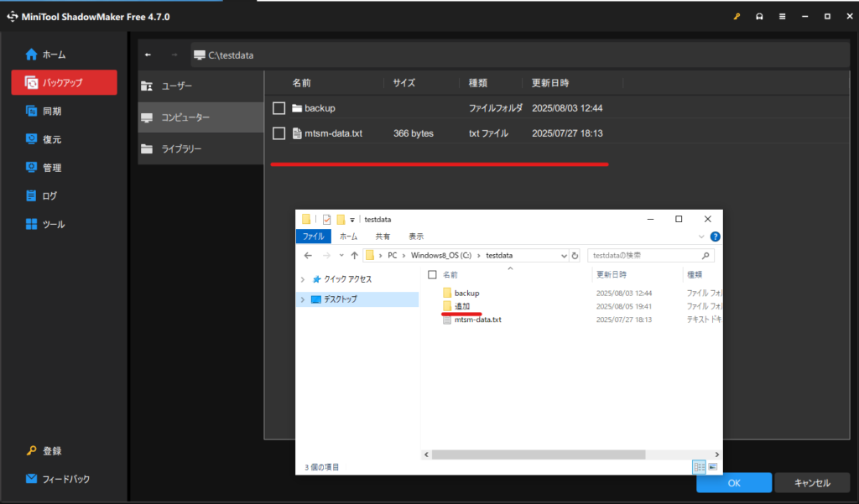
Task: Open Explorer's recent locations dropdown
Action: click(x=341, y=255)
